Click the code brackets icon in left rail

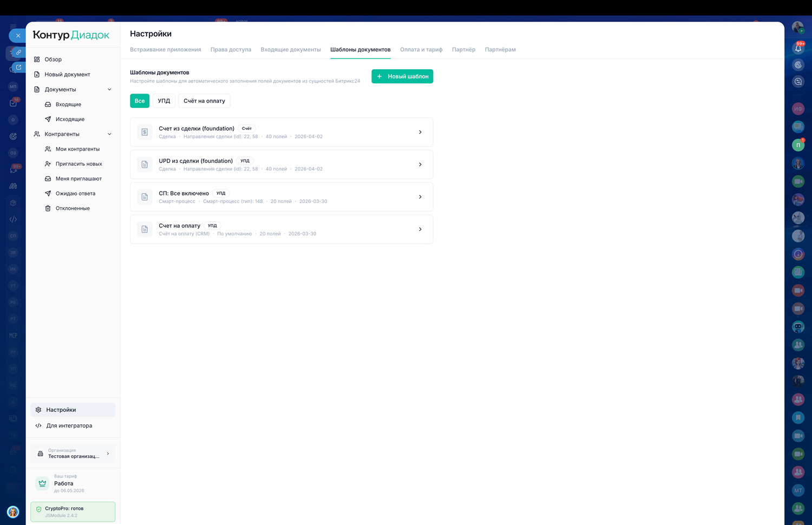pyautogui.click(x=14, y=219)
